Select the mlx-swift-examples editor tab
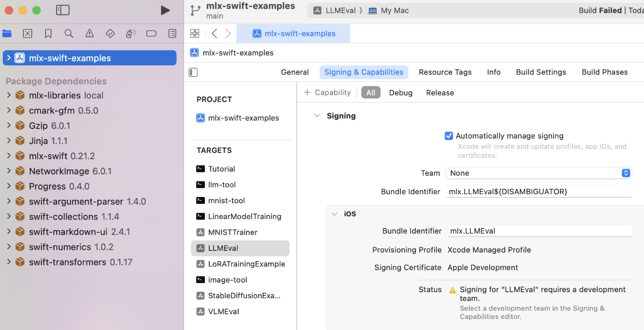 293,33
